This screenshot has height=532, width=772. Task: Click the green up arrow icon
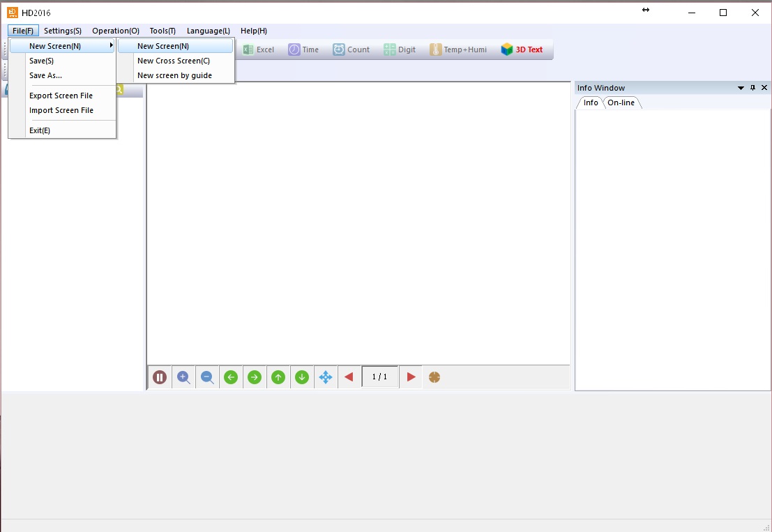(x=278, y=377)
